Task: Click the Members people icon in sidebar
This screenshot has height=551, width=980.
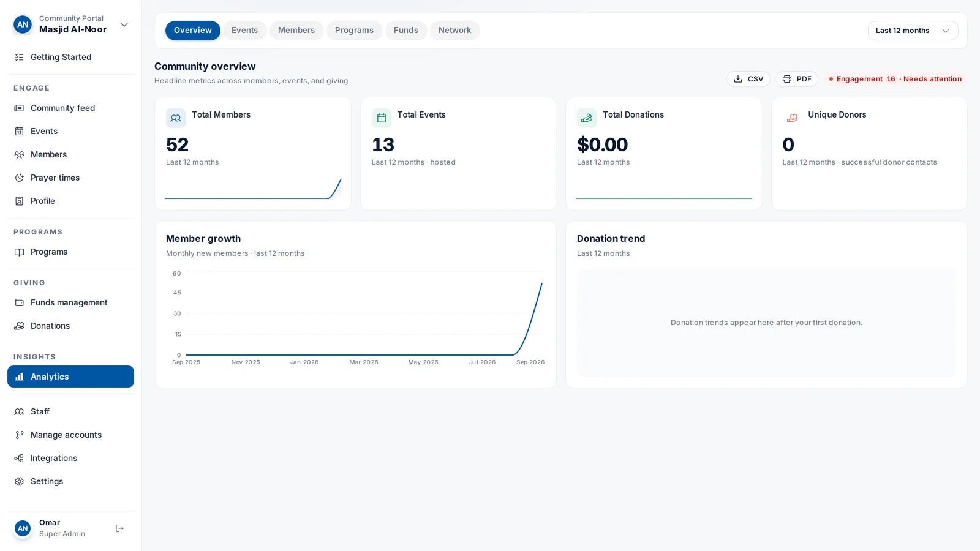Action: [19, 154]
